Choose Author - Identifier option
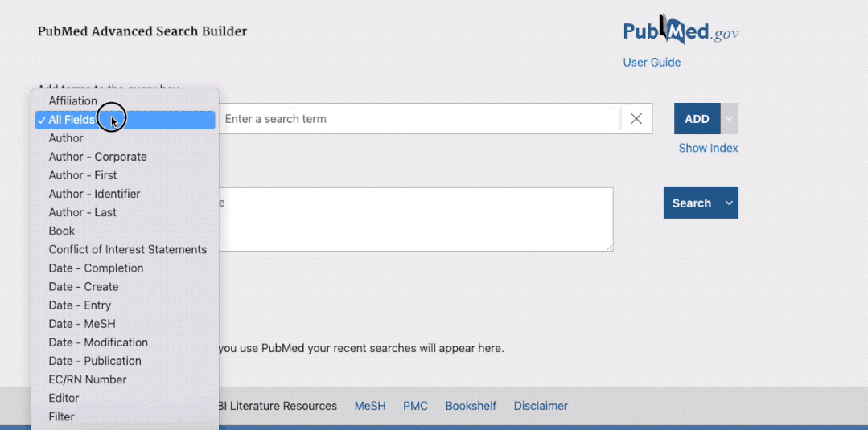 (x=125, y=194)
